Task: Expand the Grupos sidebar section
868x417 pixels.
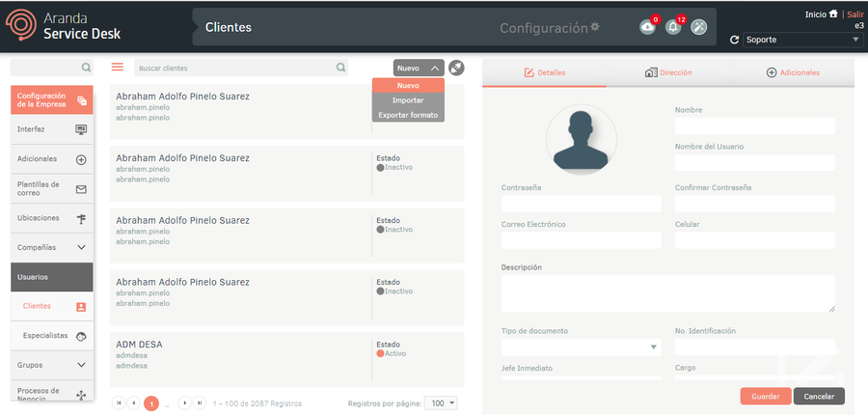Action: pyautogui.click(x=81, y=366)
